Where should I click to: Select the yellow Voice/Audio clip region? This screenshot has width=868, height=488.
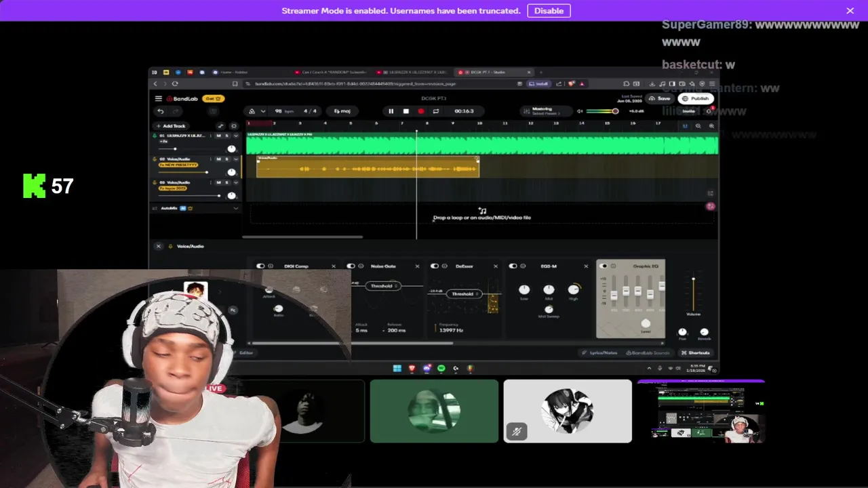click(368, 167)
